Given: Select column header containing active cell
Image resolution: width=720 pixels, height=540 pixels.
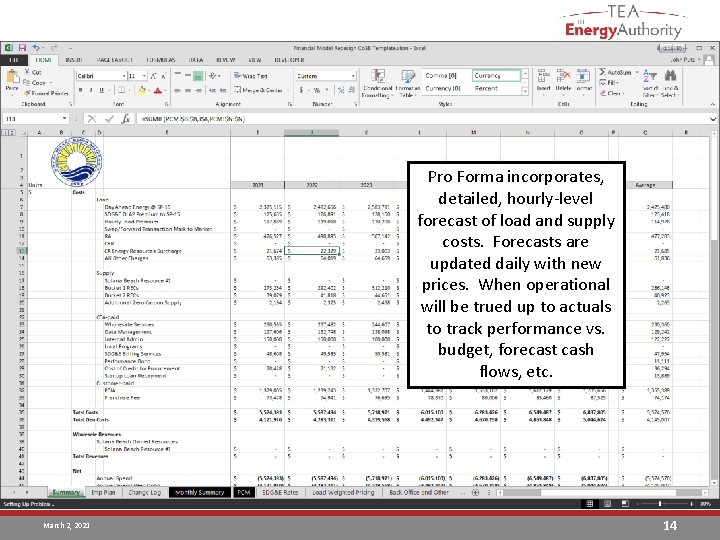Looking at the screenshot, I should coord(311,133).
